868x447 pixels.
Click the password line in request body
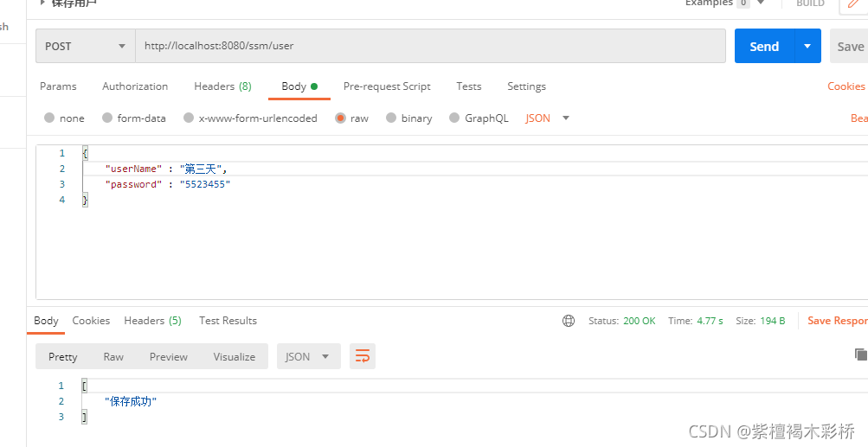pos(168,184)
